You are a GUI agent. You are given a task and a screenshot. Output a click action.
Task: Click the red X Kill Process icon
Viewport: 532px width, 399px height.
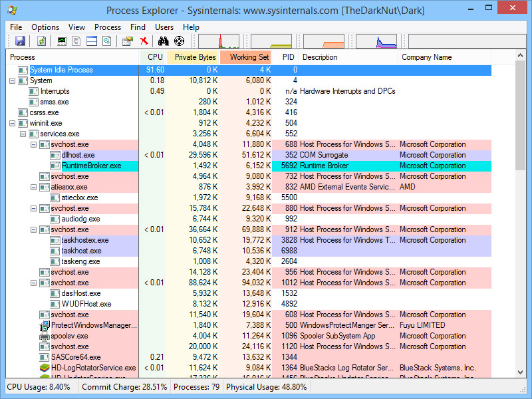click(144, 41)
